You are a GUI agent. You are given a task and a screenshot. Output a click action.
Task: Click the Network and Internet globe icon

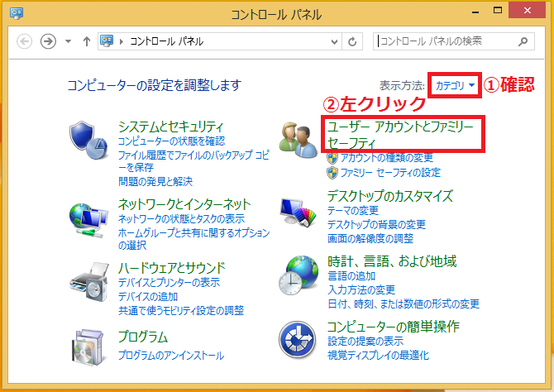coord(88,220)
